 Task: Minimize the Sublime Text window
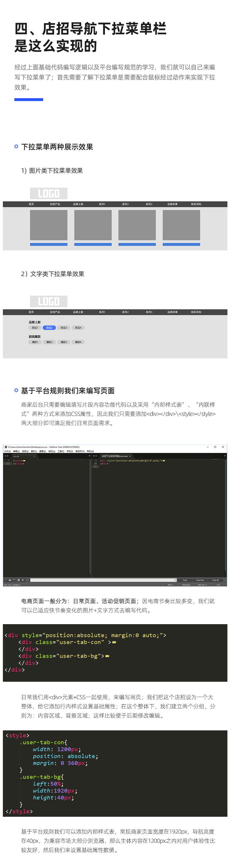[208, 447]
